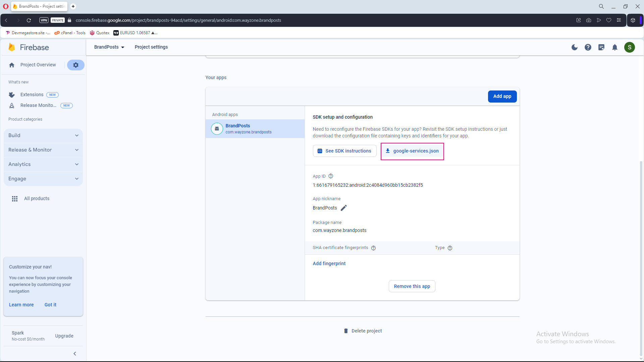Toggle dark mode moon icon

[x=575, y=47]
